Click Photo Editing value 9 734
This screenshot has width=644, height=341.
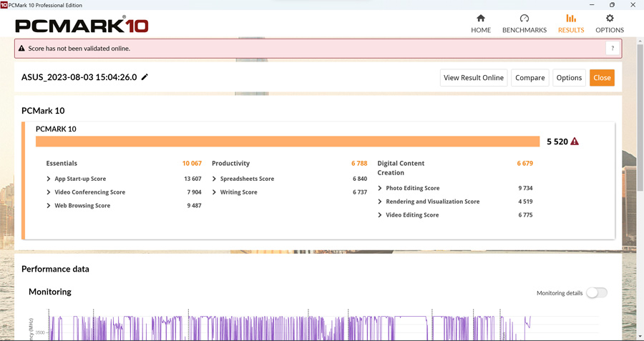tap(525, 188)
